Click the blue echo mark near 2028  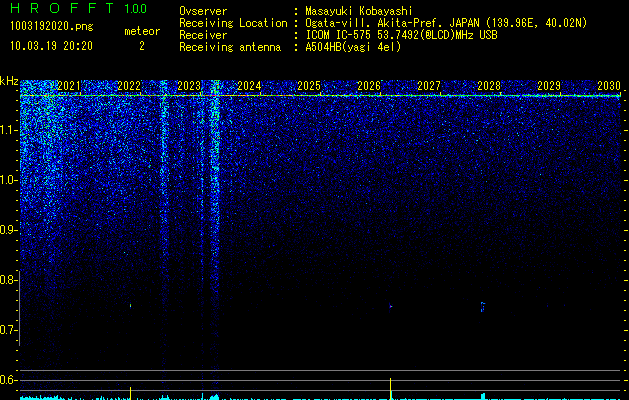pyautogui.click(x=483, y=307)
